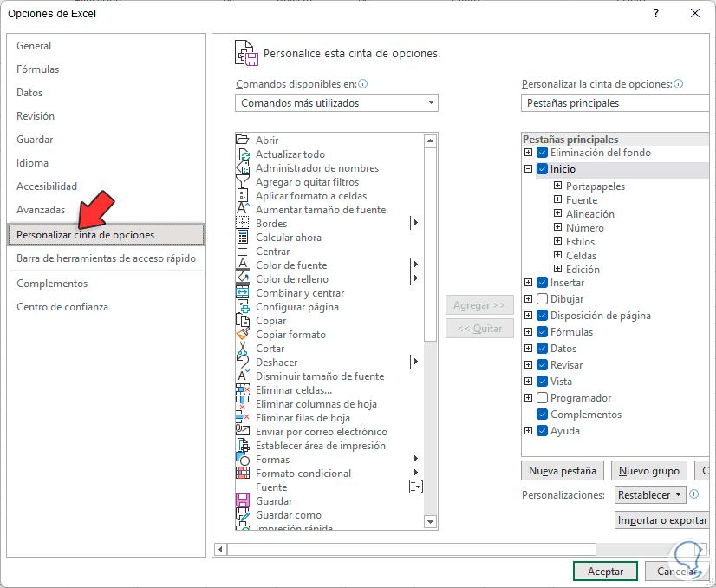Toggle the Vista tab checkbox
716x588 pixels.
[542, 381]
